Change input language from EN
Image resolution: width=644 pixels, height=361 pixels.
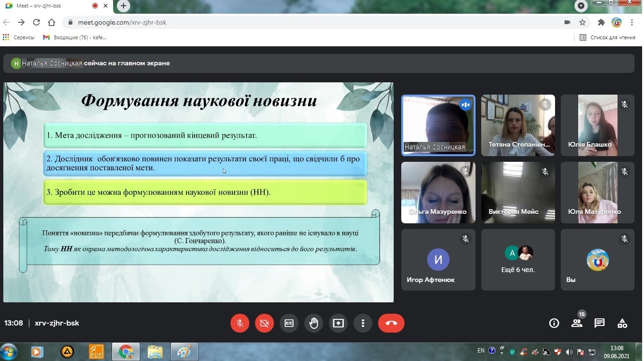[x=481, y=351]
